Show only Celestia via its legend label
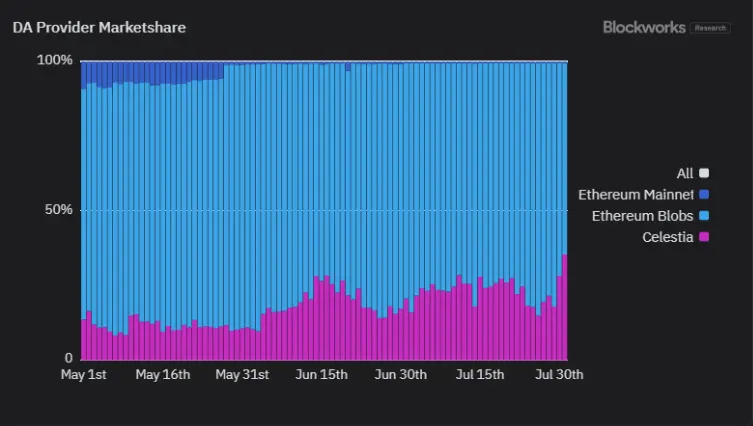 pos(667,237)
